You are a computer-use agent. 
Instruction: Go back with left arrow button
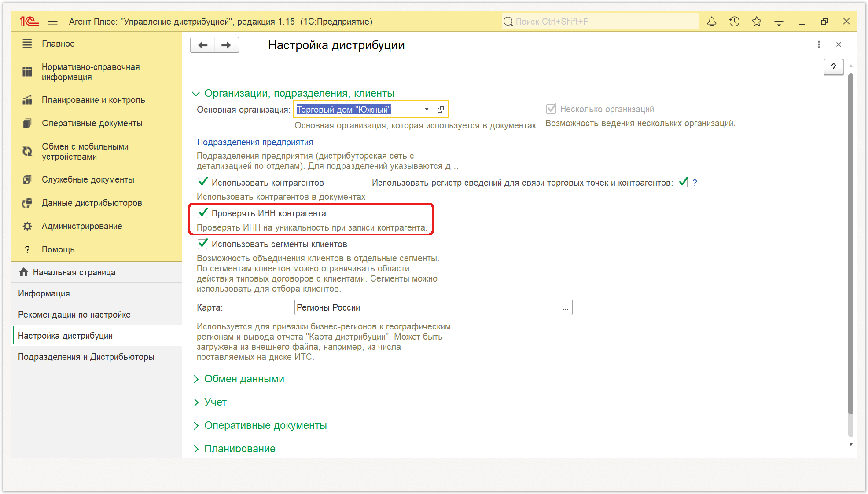click(x=203, y=45)
